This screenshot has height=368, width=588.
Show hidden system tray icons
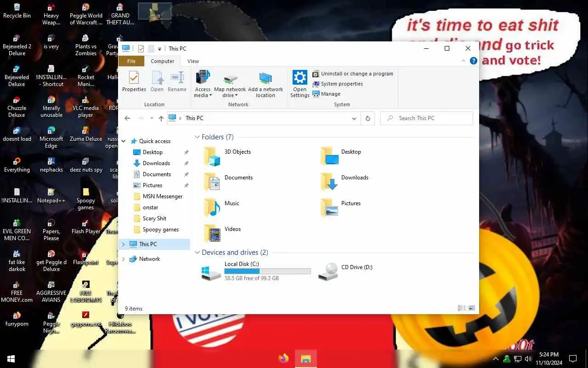tap(495, 359)
